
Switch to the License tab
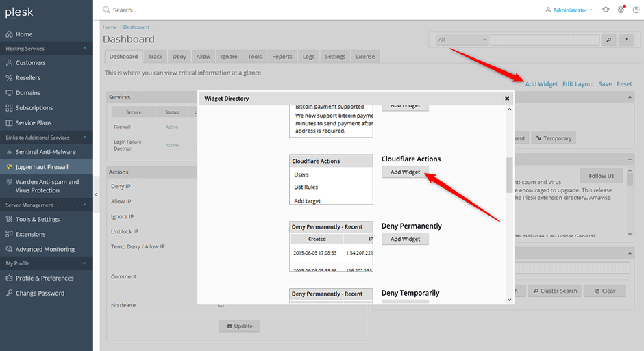point(365,57)
